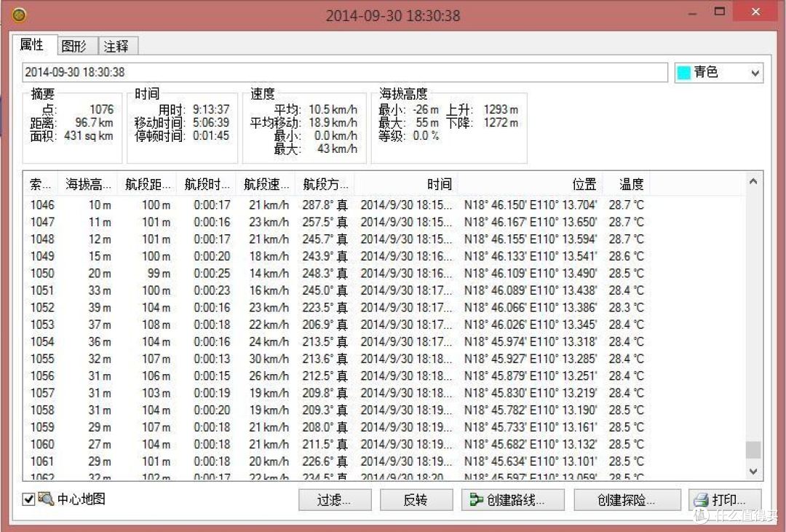Image resolution: width=786 pixels, height=532 pixels.
Task: Click the 过滤... button
Action: [334, 500]
